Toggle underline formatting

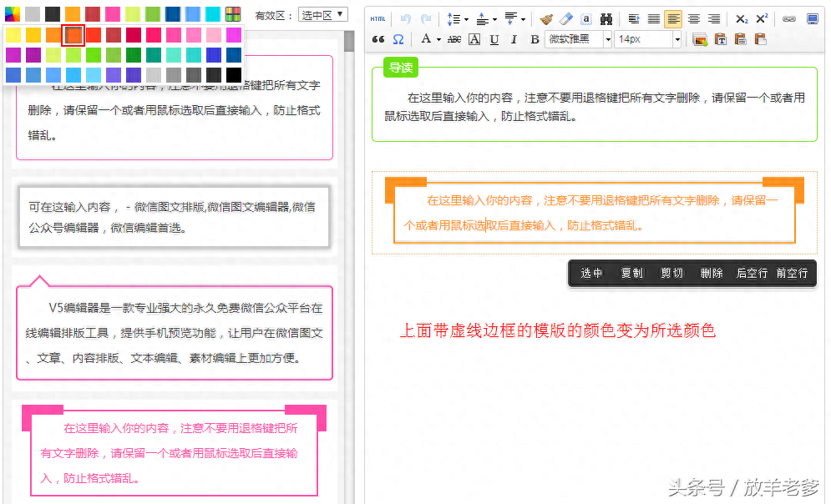pos(494,39)
